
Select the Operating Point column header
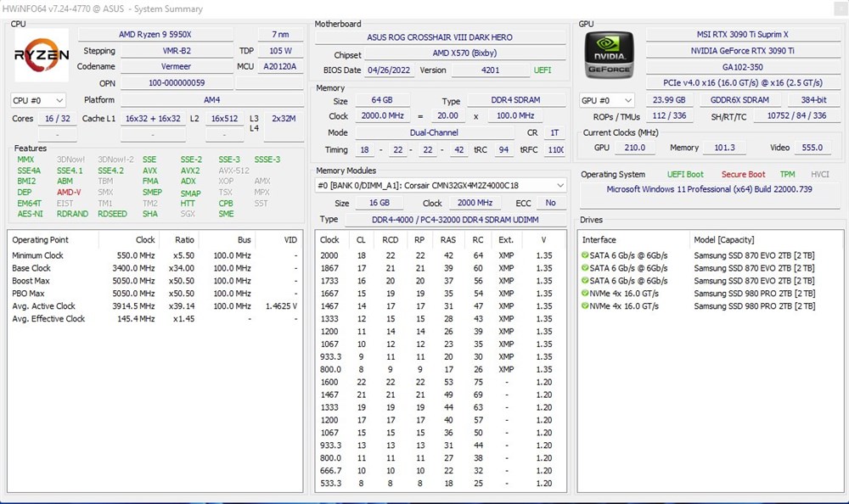[x=53, y=240]
